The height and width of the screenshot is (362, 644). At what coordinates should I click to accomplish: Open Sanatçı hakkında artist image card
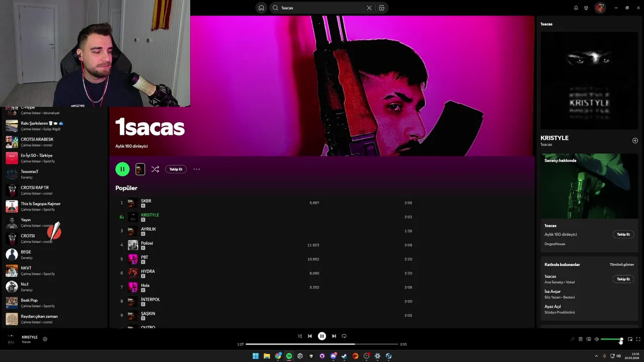589,186
